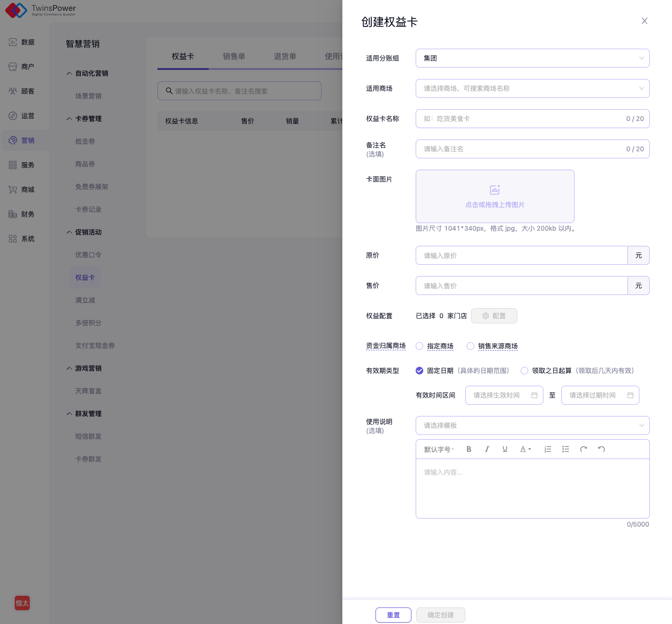The width and height of the screenshot is (672, 624).
Task: Insert an ordered list in editor
Action: click(548, 449)
